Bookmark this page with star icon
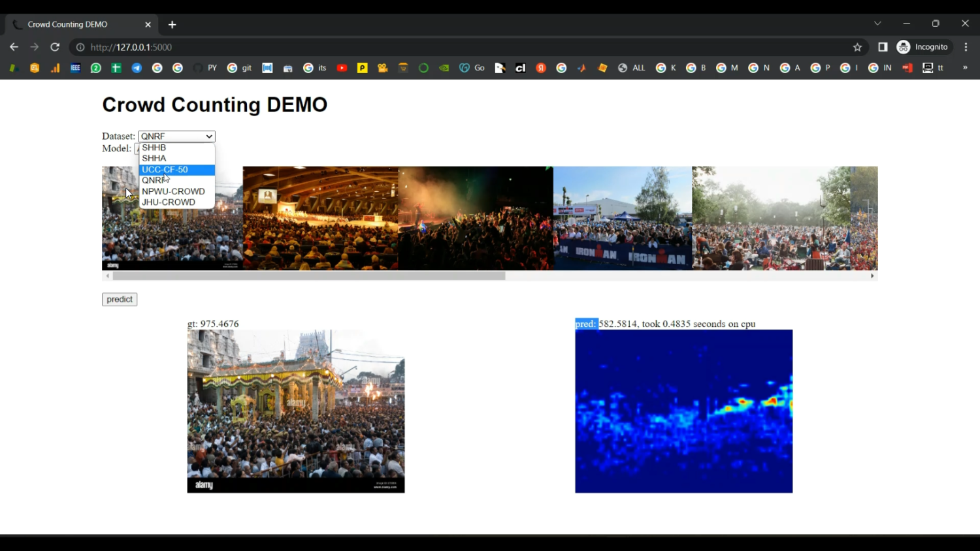The image size is (980, 551). 857,47
